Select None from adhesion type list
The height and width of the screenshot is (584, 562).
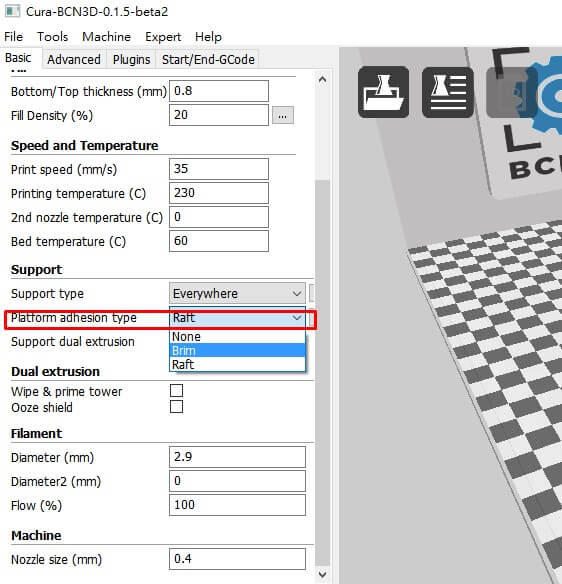pyautogui.click(x=237, y=337)
